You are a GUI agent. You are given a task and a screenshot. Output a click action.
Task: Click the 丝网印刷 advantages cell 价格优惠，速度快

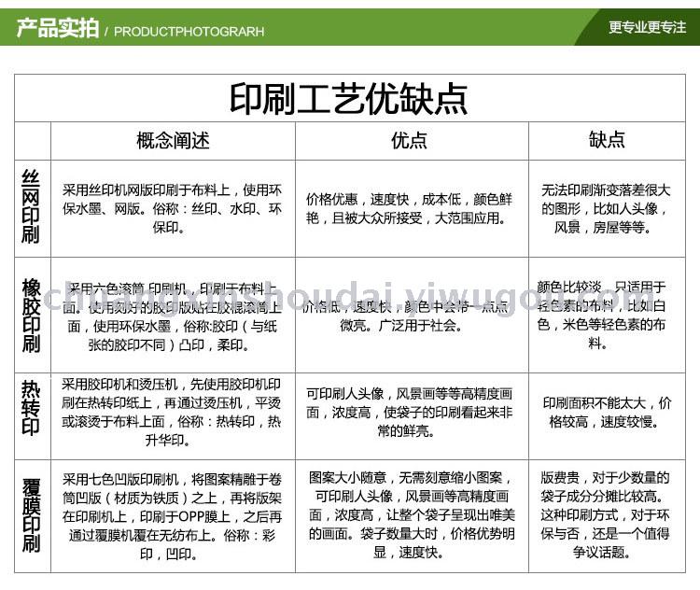pos(410,208)
